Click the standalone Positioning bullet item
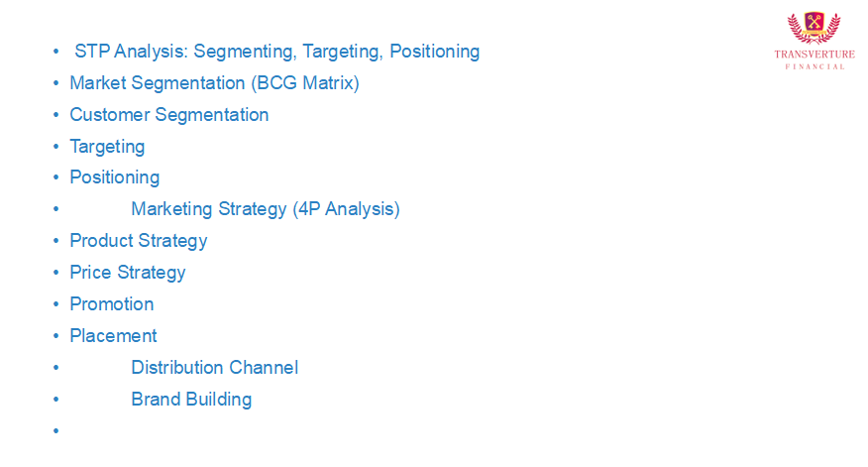Viewport: 868px width, 467px height. pyautogui.click(x=114, y=177)
